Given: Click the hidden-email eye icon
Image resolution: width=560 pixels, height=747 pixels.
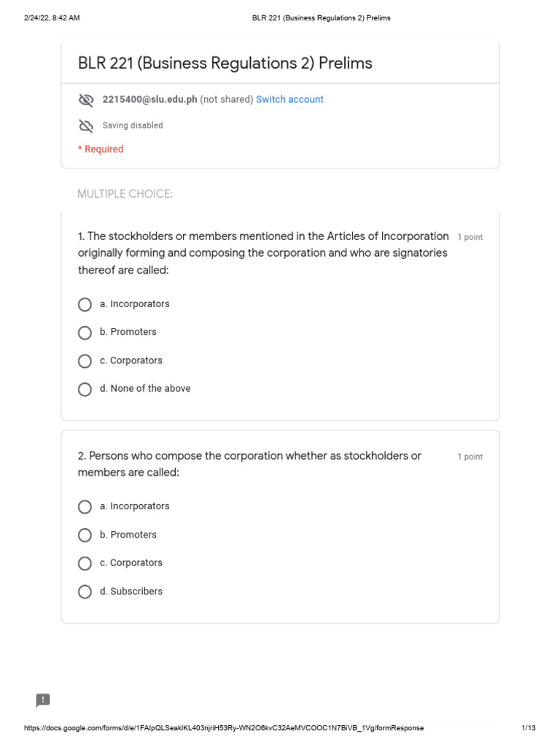Looking at the screenshot, I should (x=86, y=100).
